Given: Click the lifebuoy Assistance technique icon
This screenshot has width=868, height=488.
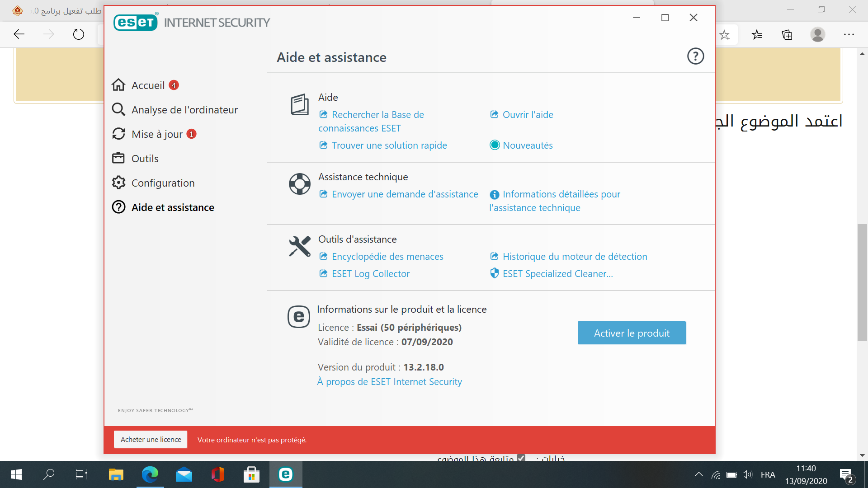Looking at the screenshot, I should tap(300, 184).
